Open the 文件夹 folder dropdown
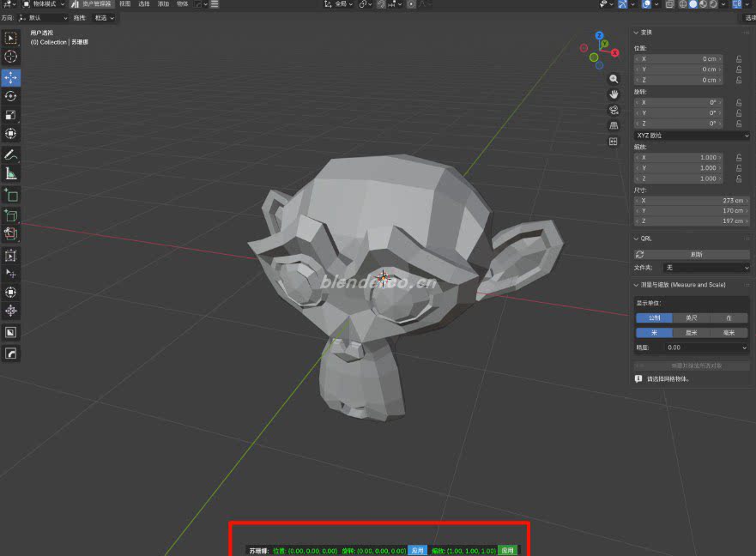 (706, 268)
